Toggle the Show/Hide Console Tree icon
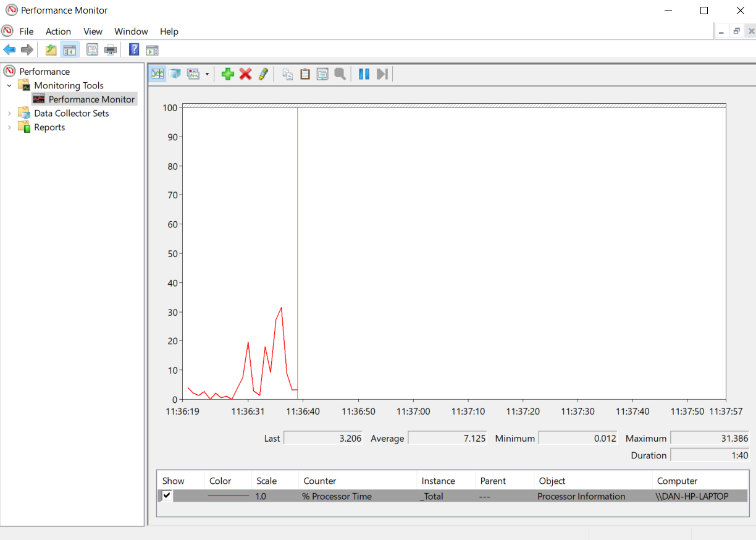Viewport: 756px width, 540px height. [x=69, y=49]
